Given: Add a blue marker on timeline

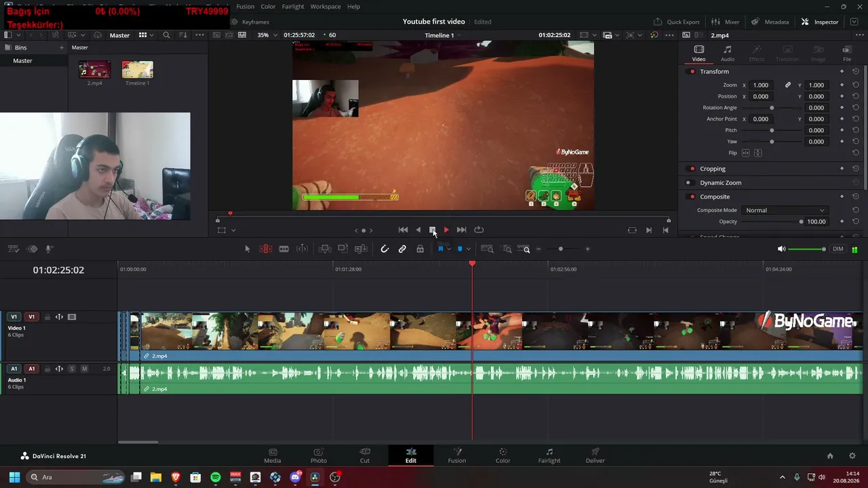Looking at the screenshot, I should 460,249.
